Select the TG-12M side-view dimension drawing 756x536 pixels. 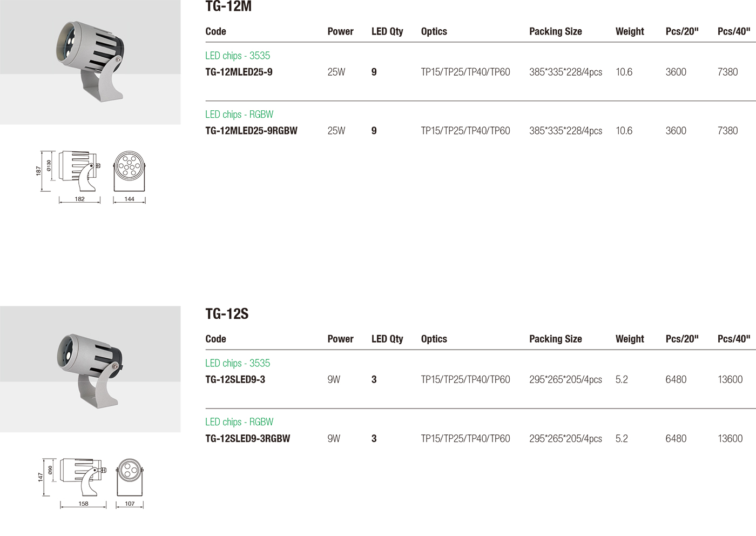pos(68,177)
